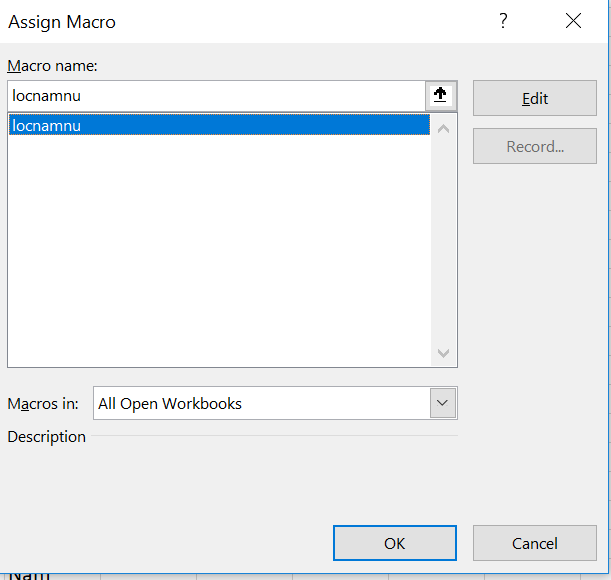Click the macro list scrollbar track
Viewport: 611px width, 580px height.
444,240
